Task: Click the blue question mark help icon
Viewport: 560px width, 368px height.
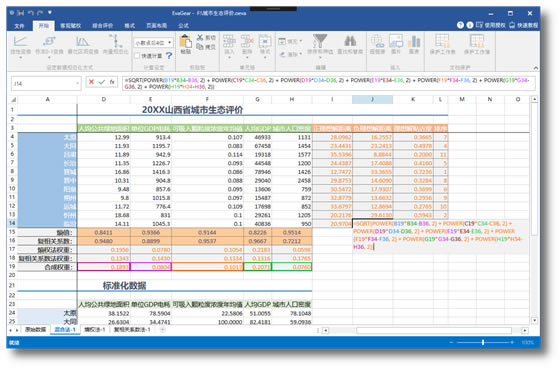Action: coord(169,56)
